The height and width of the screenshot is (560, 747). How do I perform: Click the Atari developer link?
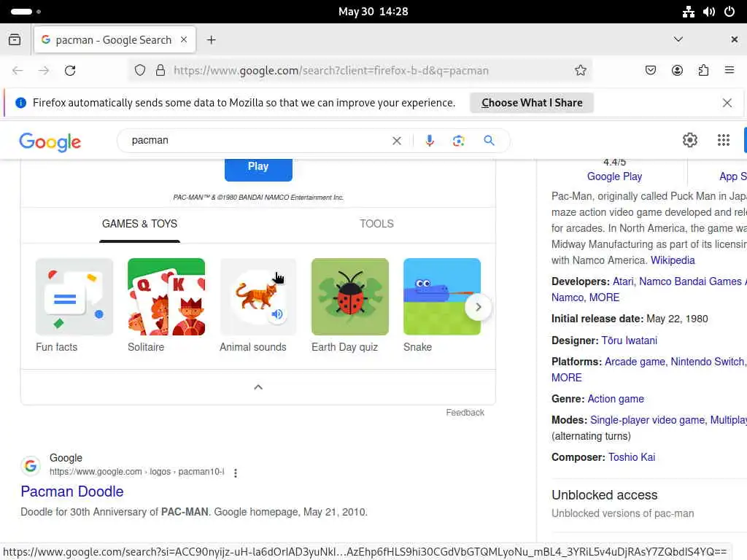[x=623, y=281]
